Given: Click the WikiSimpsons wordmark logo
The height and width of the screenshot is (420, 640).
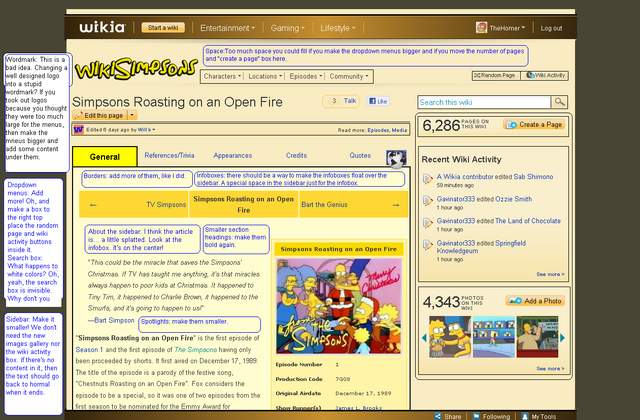Looking at the screenshot, I should [136, 68].
